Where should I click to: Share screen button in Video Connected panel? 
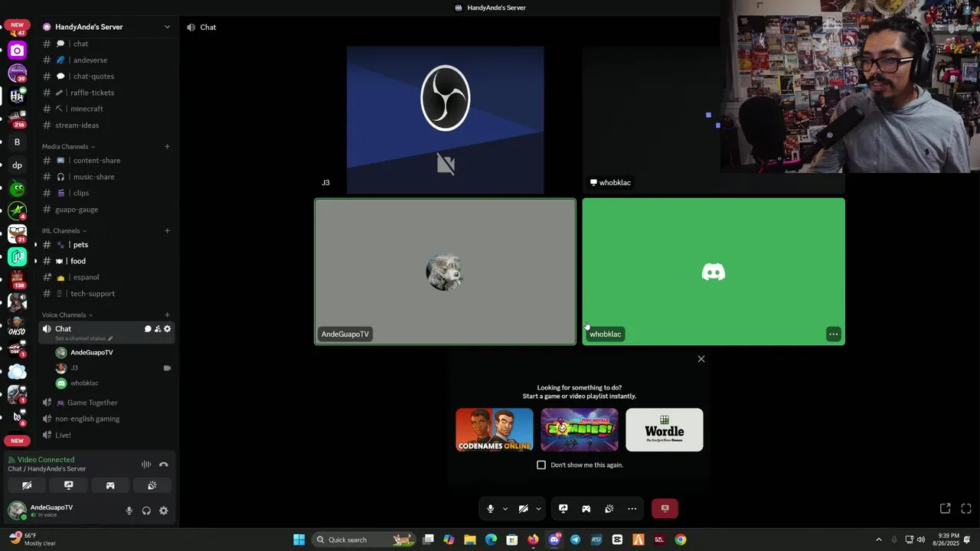68,485
